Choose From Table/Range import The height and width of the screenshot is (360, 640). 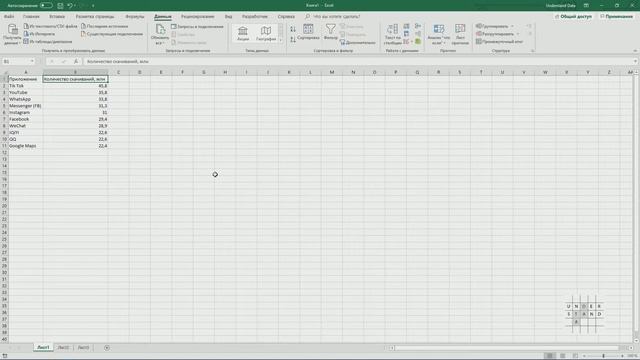pyautogui.click(x=48, y=42)
